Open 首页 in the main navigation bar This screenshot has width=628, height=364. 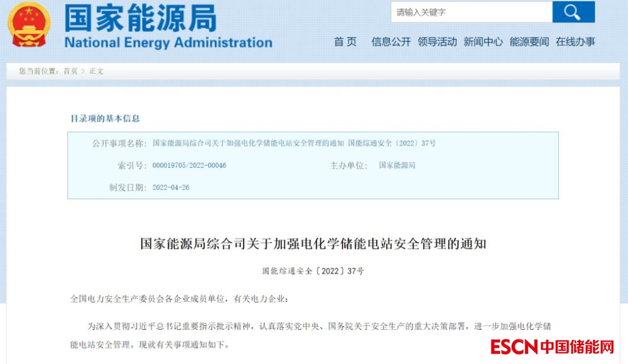pos(345,41)
